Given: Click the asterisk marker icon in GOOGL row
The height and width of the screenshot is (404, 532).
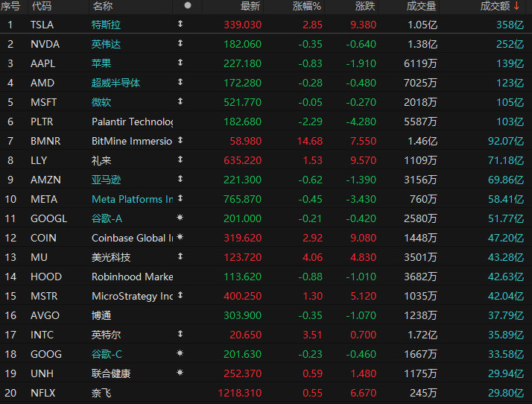Looking at the screenshot, I should pyautogui.click(x=180, y=217).
